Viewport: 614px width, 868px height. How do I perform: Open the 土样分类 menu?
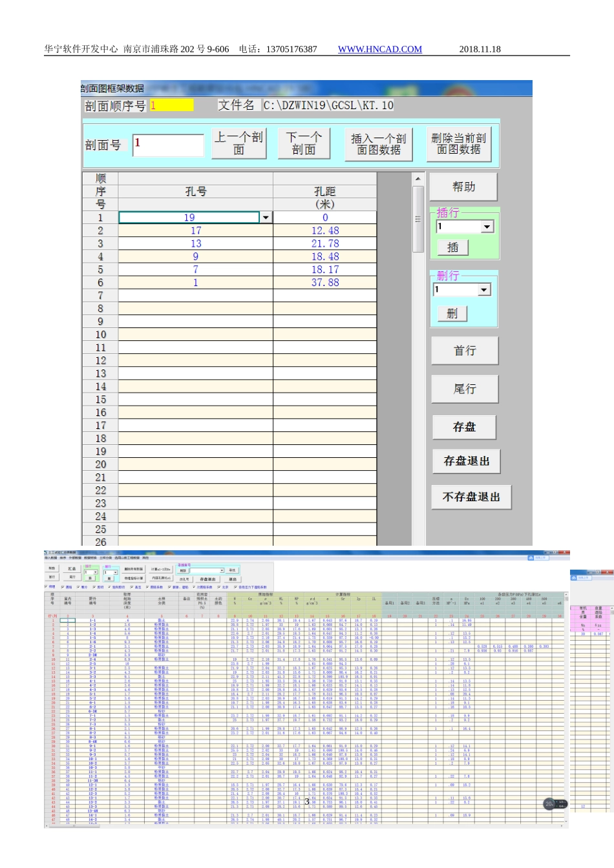(105, 558)
